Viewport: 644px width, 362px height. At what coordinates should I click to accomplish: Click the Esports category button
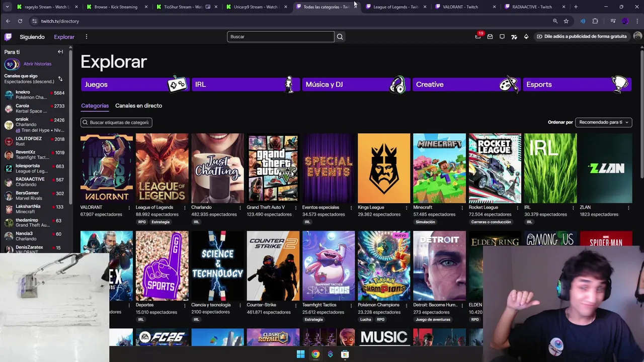coord(577,84)
